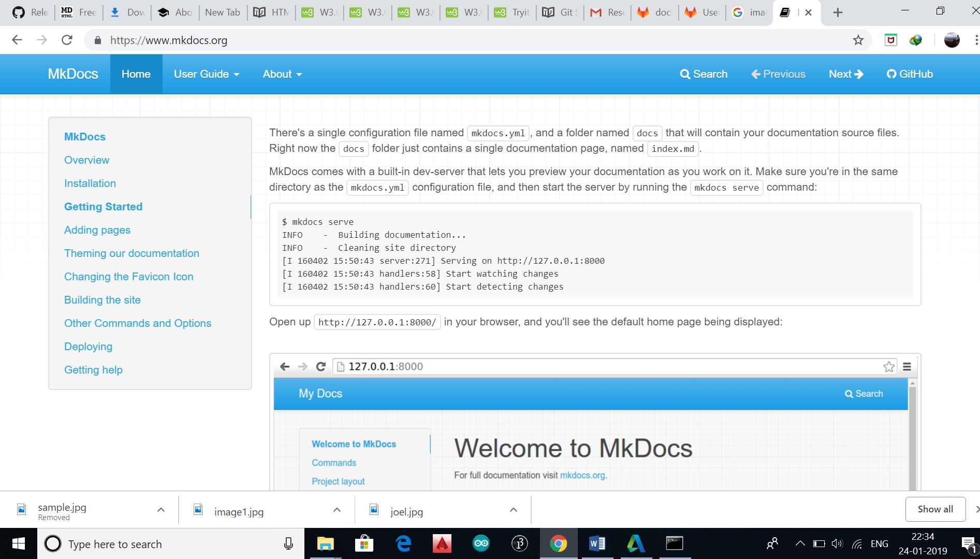Activate the Cortana microphone icon
Image resolution: width=980 pixels, height=559 pixels.
tap(288, 543)
